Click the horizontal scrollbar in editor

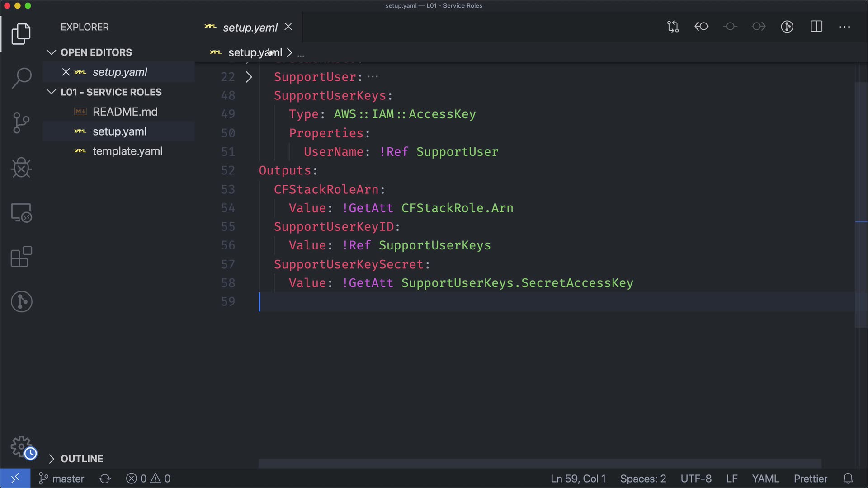click(539, 463)
